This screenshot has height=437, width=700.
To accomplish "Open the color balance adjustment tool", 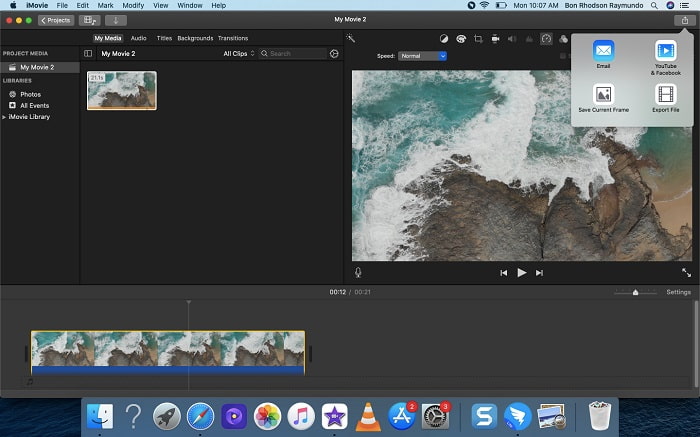I will pos(444,39).
